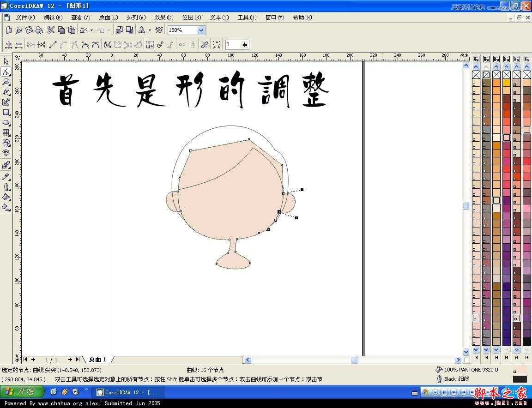The image size is (532, 408).
Task: Expand the third color palette fully
Action: pyautogui.click(x=496, y=357)
